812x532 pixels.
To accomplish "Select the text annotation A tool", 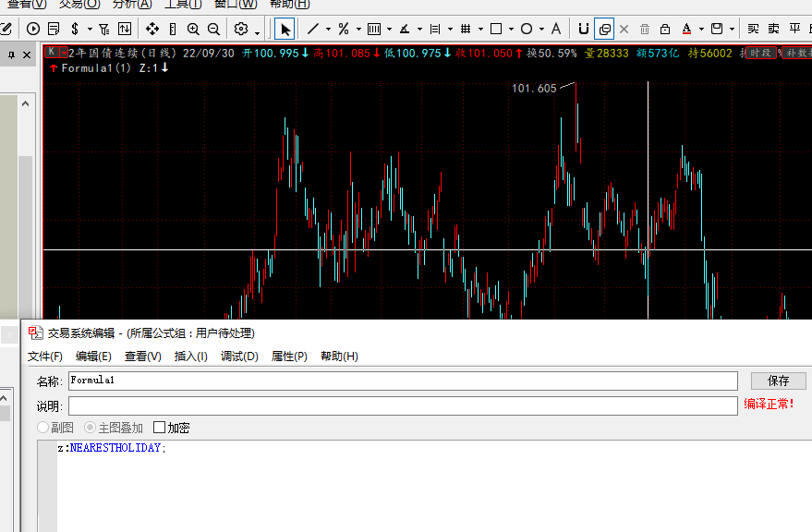I will (x=556, y=29).
